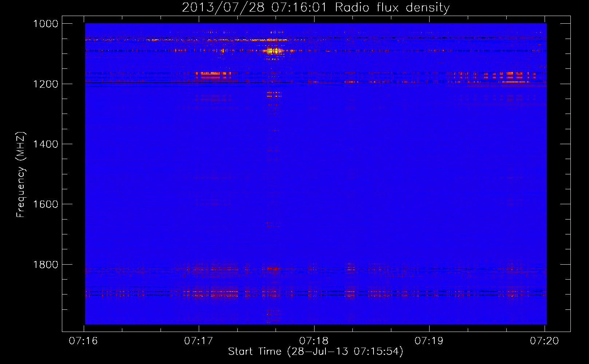Click the bright yellow burst near 1090 MHz
Viewport: 589px width, 364px height.
pyautogui.click(x=274, y=51)
